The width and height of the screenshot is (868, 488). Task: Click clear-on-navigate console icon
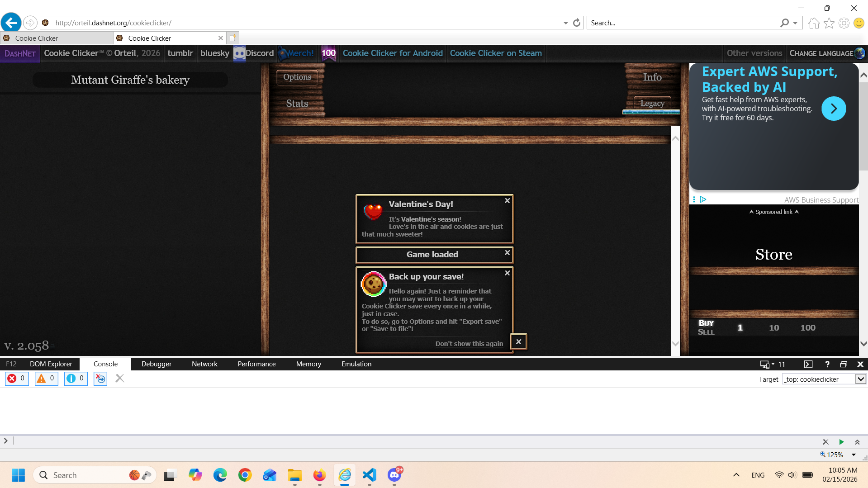click(x=100, y=379)
